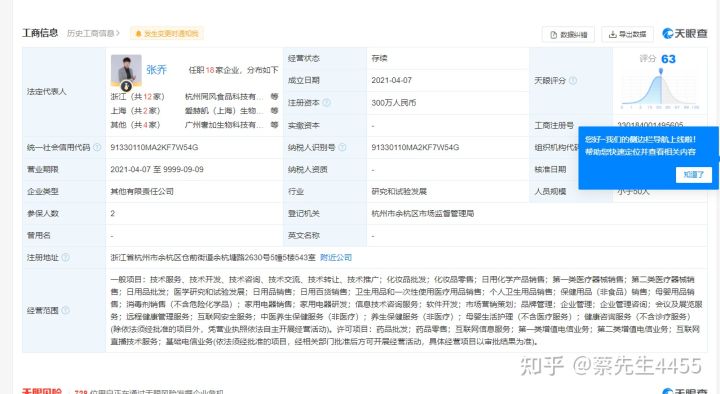The height and width of the screenshot is (394, 720).
Task: Click the 任职18家企业 summary text
Action: (233, 70)
